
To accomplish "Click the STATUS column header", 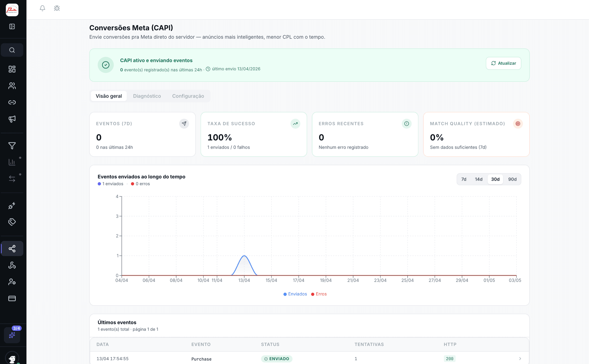I will (270, 344).
